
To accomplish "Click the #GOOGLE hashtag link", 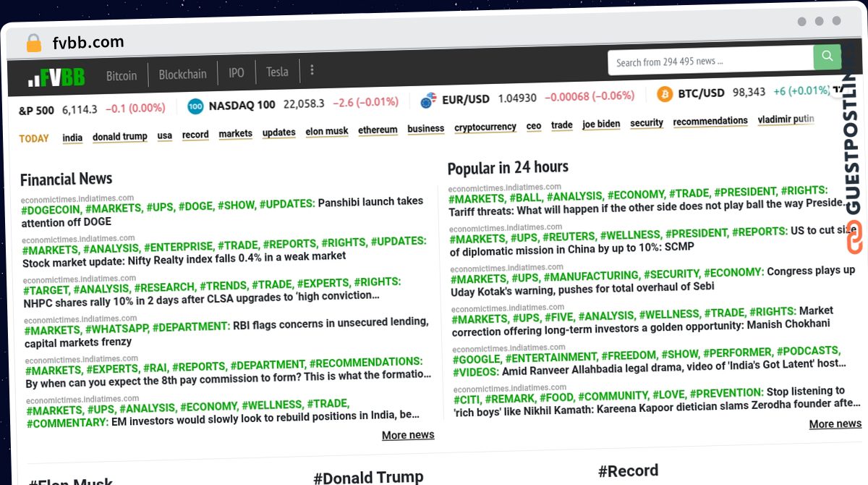I will click(x=477, y=360).
